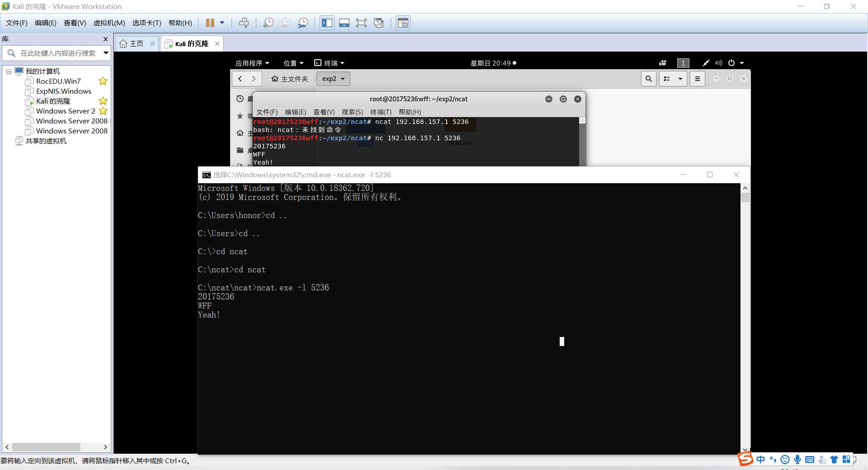Screen dimensions: 868x470
Task: Close the Kali 的克隆 tab
Action: click(x=217, y=43)
